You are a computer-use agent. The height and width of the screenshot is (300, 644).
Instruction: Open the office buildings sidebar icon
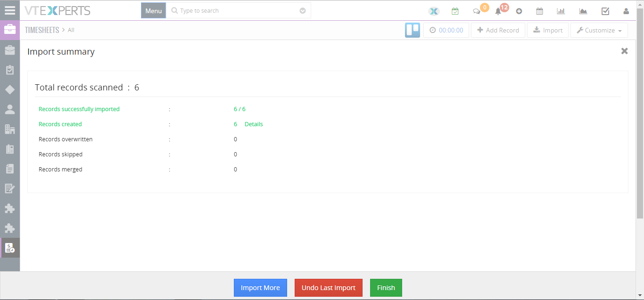coord(10,129)
